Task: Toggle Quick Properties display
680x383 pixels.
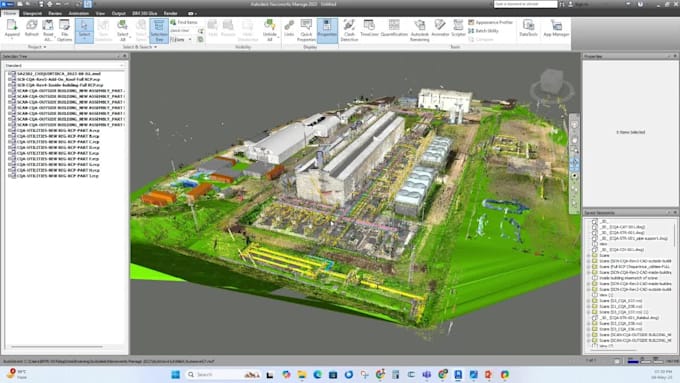Action: coord(306,29)
